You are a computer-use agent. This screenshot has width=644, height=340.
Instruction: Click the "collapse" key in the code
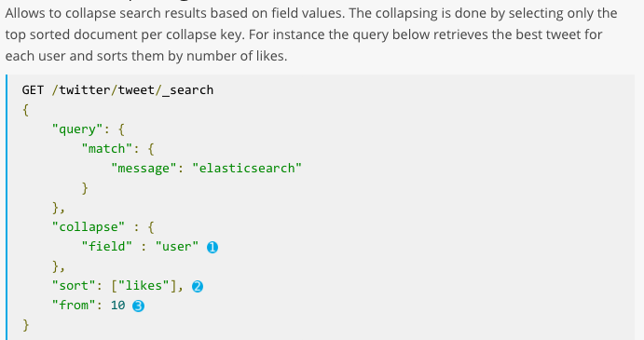tap(89, 227)
